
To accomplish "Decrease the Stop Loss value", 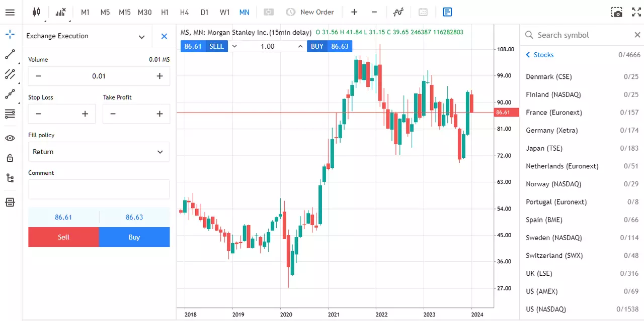I will (38, 114).
